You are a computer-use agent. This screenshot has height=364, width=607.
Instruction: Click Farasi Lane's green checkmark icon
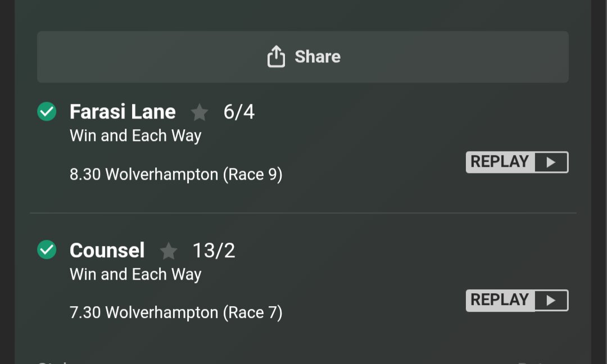pyautogui.click(x=47, y=111)
